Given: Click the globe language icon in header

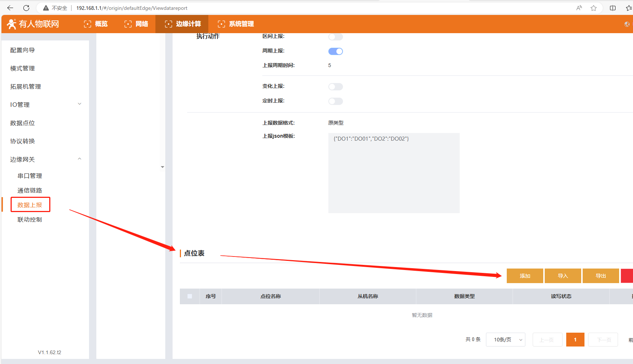Looking at the screenshot, I should (x=627, y=24).
